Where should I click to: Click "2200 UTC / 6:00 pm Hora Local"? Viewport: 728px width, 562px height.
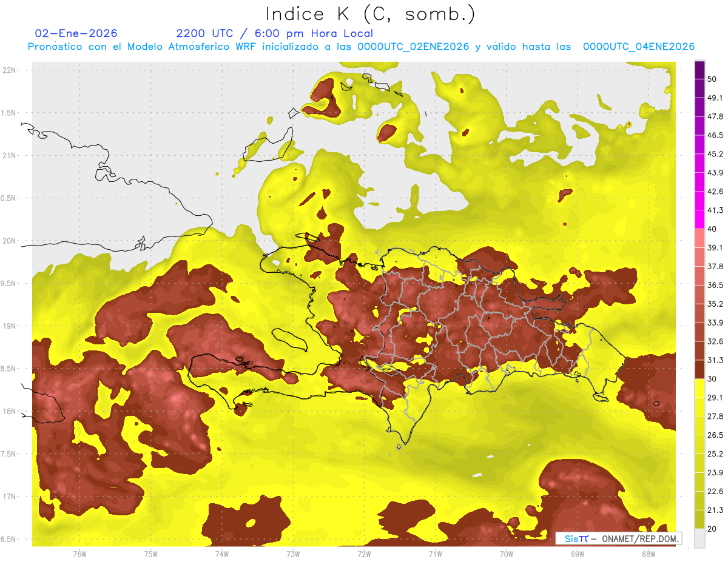click(275, 33)
